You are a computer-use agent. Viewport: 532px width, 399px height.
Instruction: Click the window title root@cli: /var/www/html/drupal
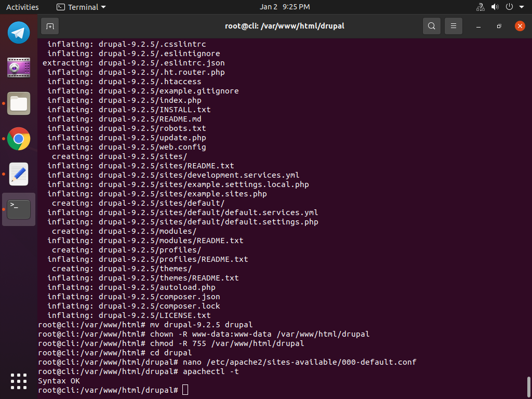[x=285, y=26]
